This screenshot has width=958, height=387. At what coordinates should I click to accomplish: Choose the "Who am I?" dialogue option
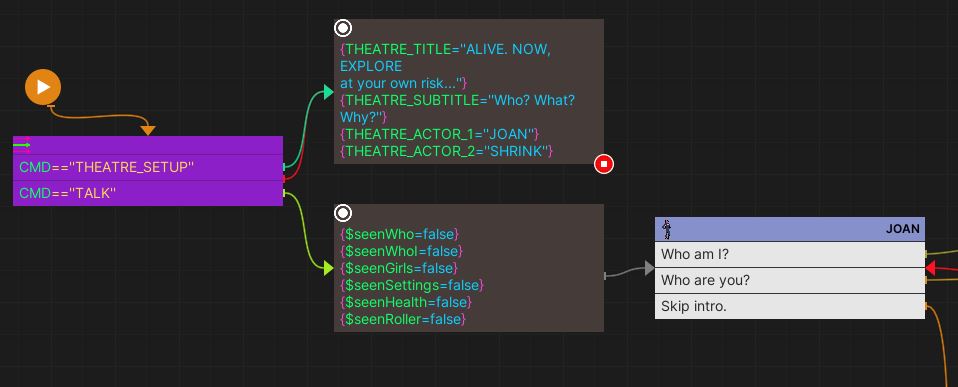(x=789, y=254)
